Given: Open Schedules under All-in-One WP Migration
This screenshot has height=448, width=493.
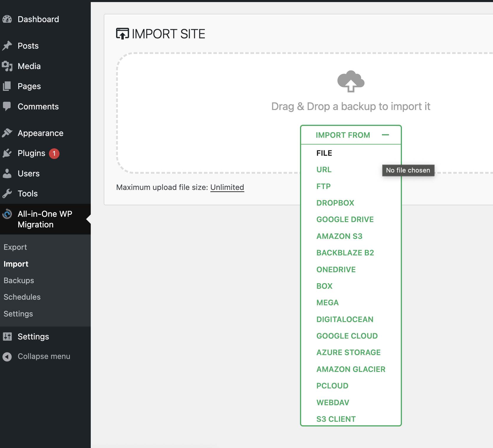Looking at the screenshot, I should coord(22,297).
